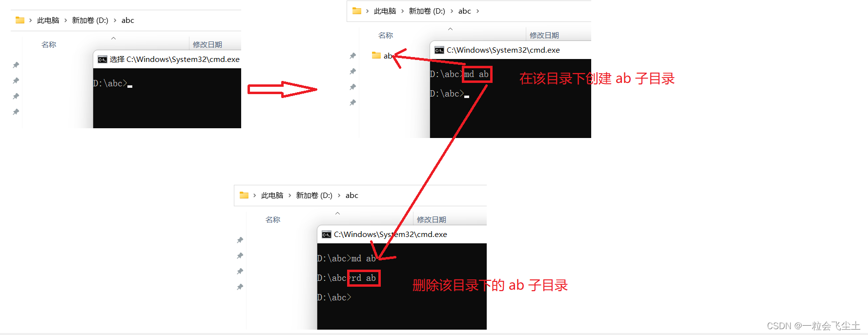Click the topmost pin icon in top-left window
The image size is (868, 335).
pyautogui.click(x=16, y=65)
